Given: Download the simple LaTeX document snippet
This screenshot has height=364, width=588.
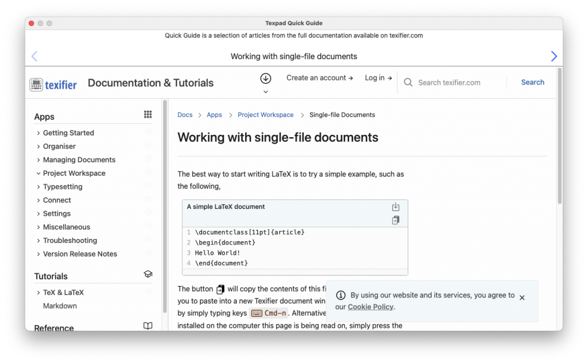Looking at the screenshot, I should coord(396,207).
